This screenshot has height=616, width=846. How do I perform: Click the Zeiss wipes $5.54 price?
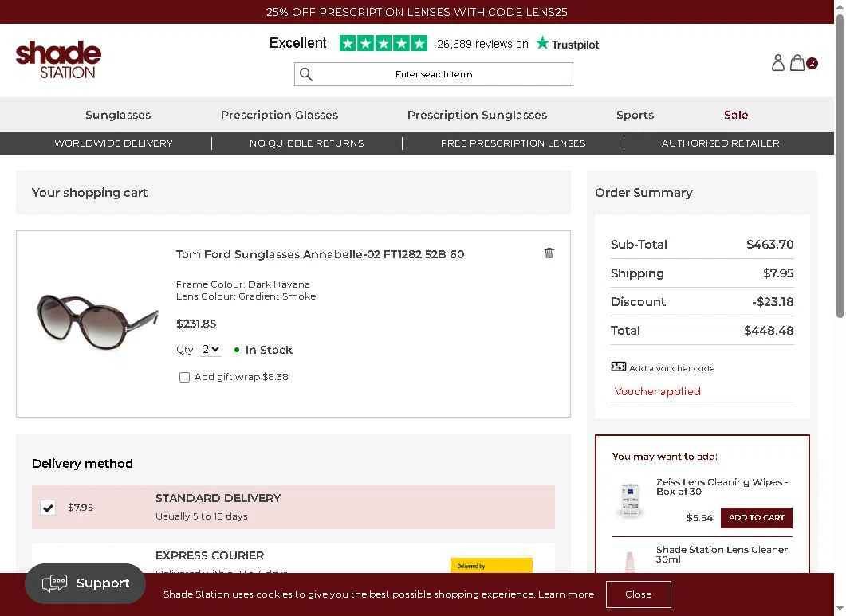click(699, 518)
